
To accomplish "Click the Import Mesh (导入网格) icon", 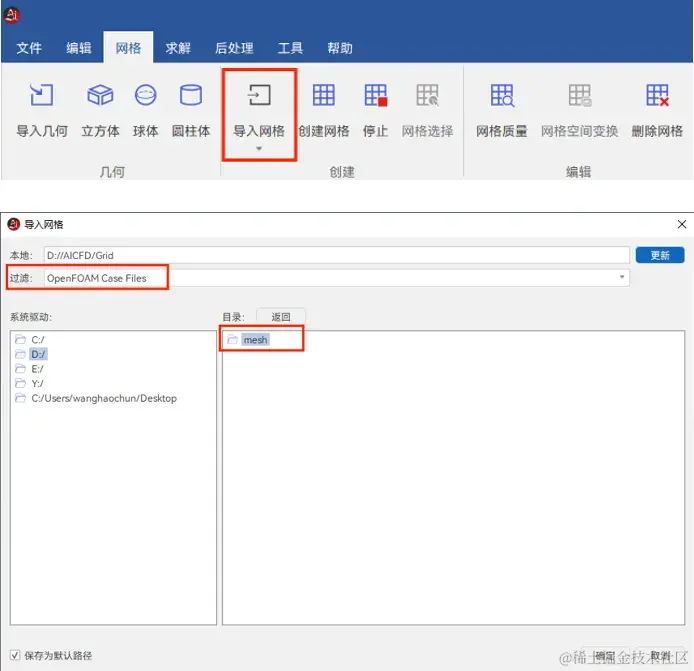I will tap(259, 95).
